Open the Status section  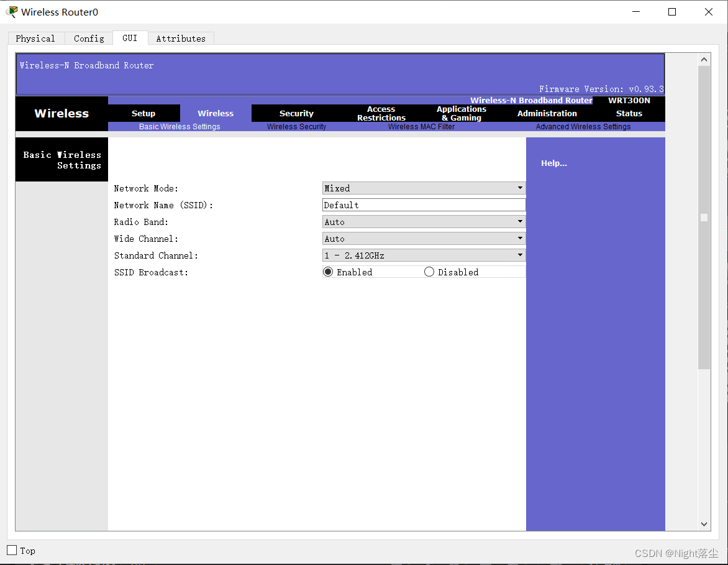point(629,113)
